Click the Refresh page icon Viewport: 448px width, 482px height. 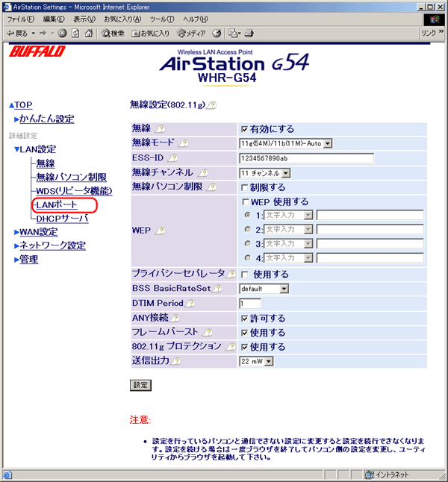[x=75, y=33]
